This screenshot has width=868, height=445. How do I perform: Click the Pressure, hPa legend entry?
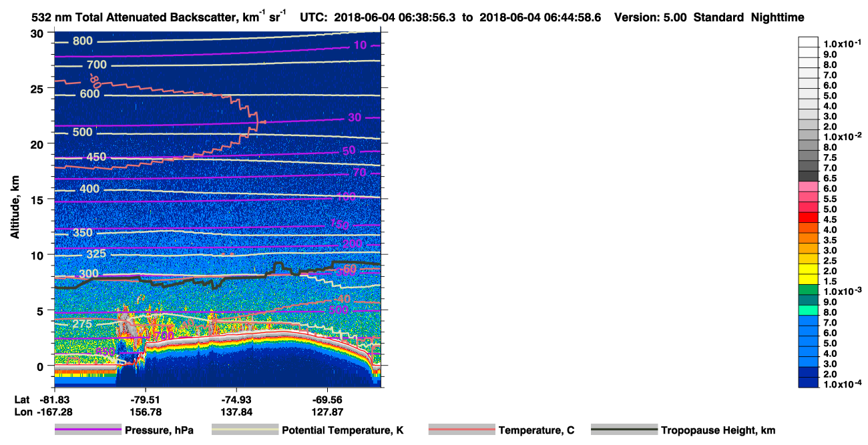125,430
